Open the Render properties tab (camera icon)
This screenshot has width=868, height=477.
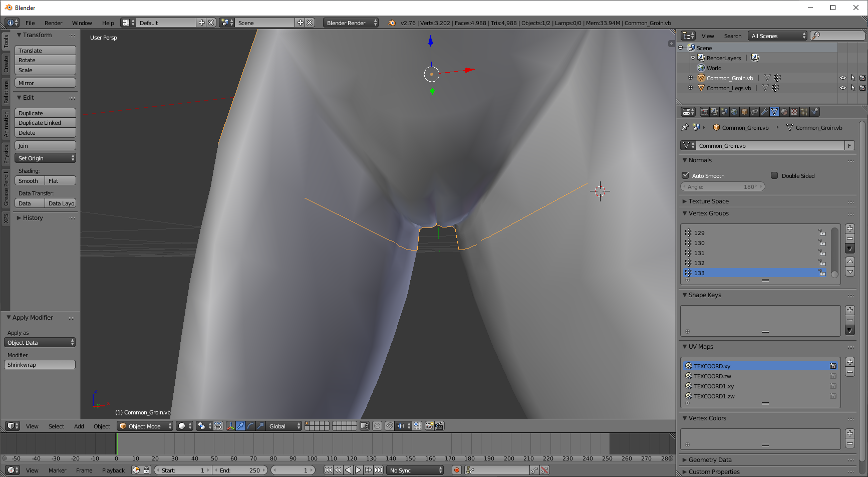[x=704, y=112]
